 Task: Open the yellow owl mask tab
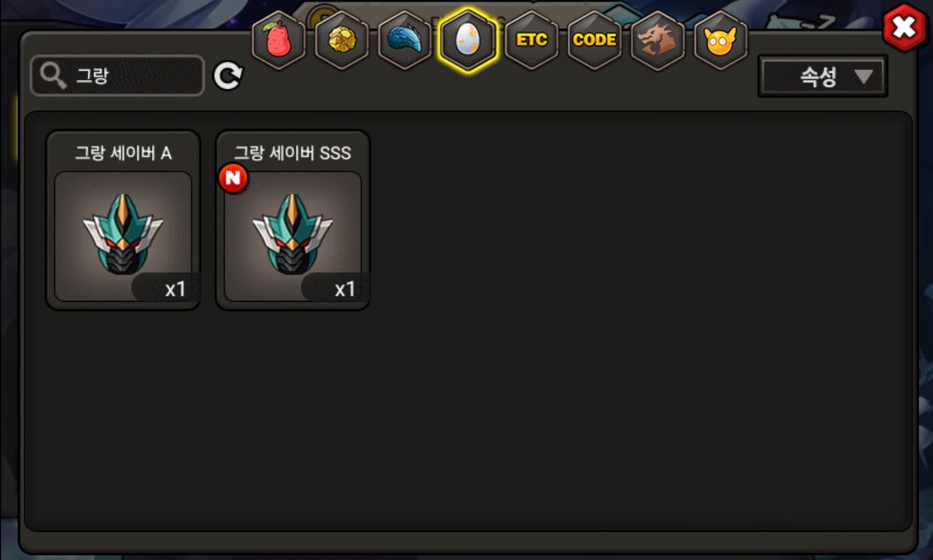(721, 40)
